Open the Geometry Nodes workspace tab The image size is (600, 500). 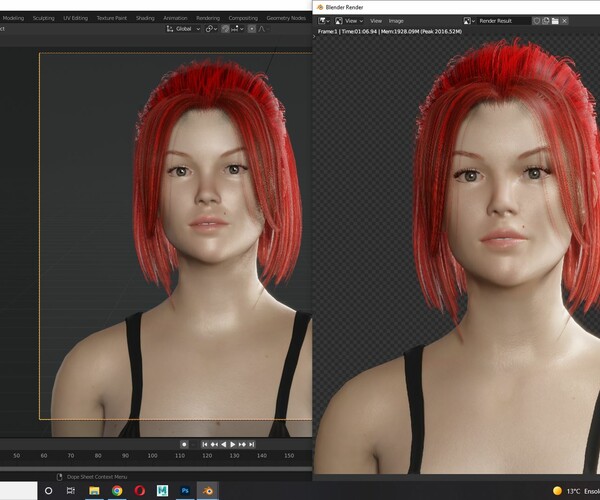pyautogui.click(x=286, y=18)
